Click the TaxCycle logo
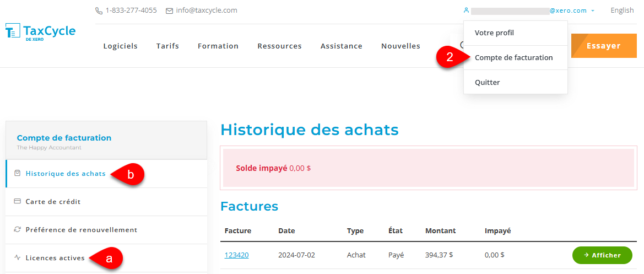644x274 pixels. click(40, 33)
